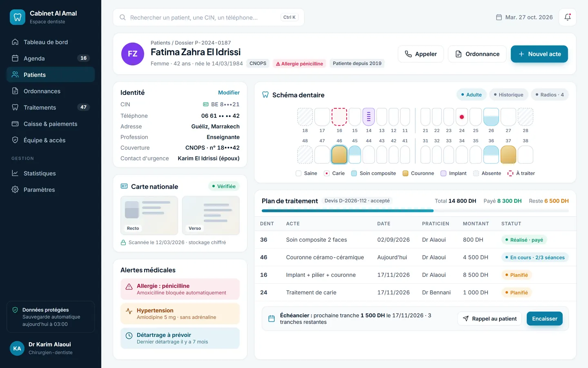588x368 pixels.
Task: Open the Verso ID card thumbnail
Action: (211, 215)
